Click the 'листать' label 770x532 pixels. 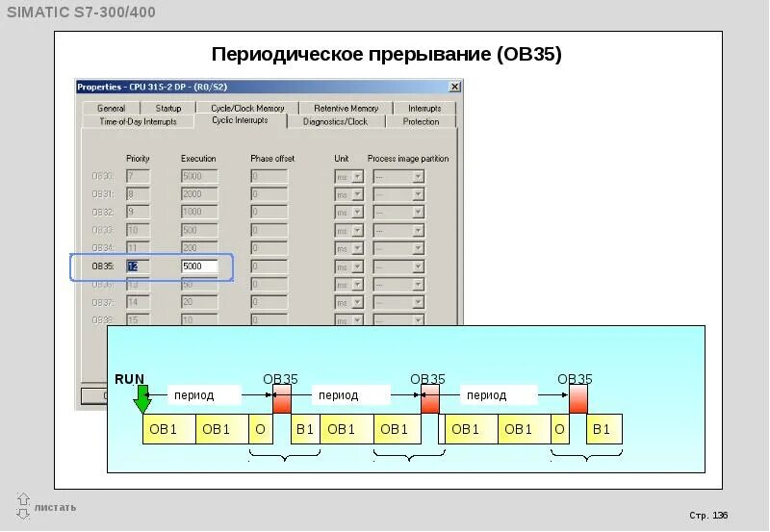(55, 507)
